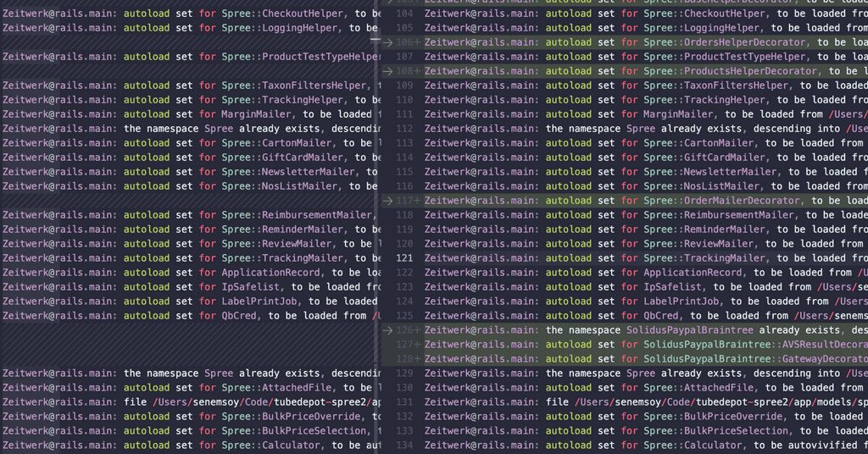The image size is (868, 454).
Task: Select the added Spree::OrdersHelperDecorator line
Action: pyautogui.click(x=646, y=42)
